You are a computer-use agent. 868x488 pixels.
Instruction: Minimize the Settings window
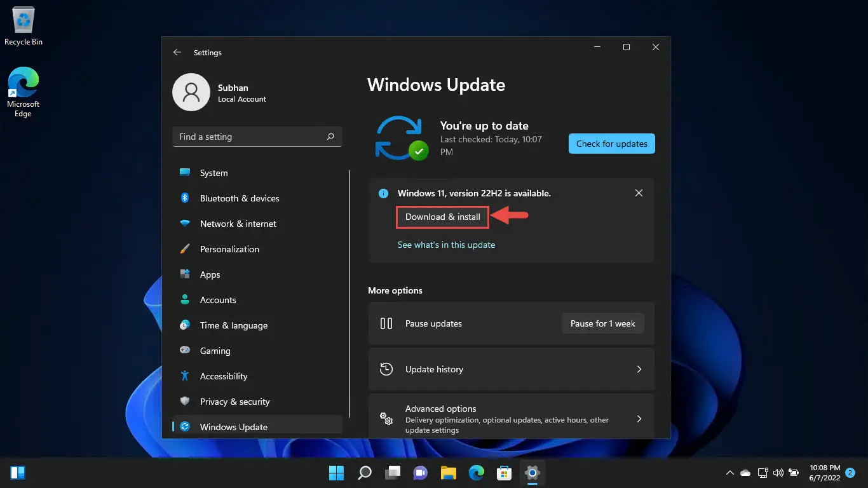click(x=598, y=47)
